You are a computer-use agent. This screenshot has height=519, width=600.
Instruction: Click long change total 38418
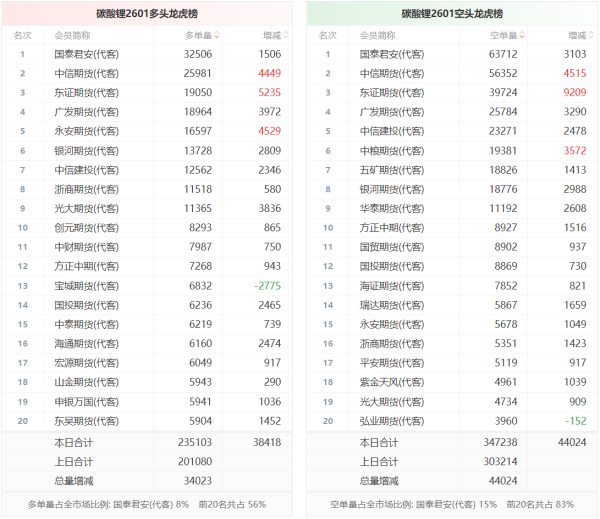click(267, 442)
